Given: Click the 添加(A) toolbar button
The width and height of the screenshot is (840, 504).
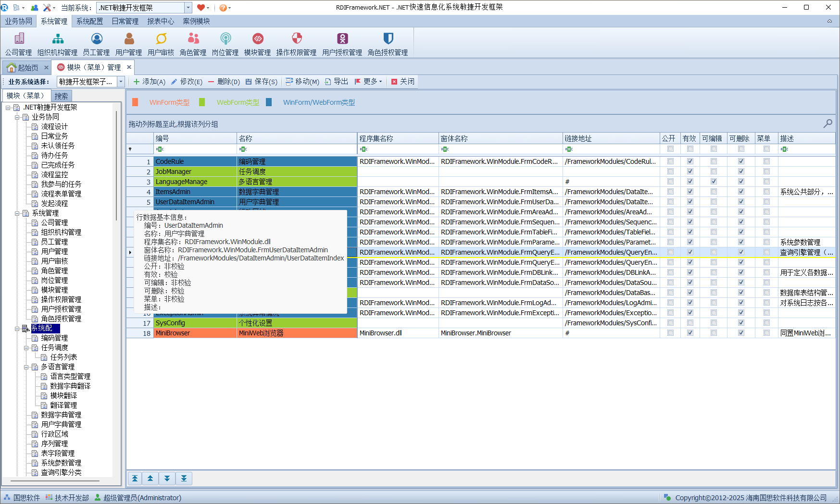Looking at the screenshot, I should pyautogui.click(x=150, y=82).
